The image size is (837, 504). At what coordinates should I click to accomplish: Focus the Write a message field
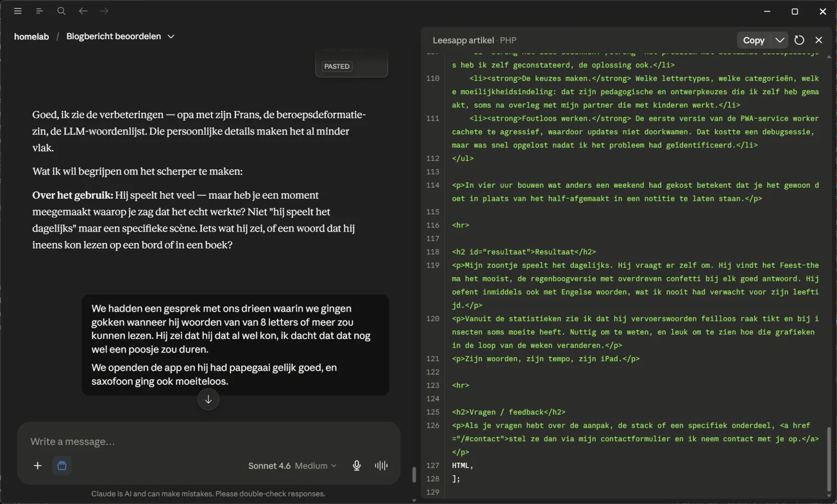209,442
